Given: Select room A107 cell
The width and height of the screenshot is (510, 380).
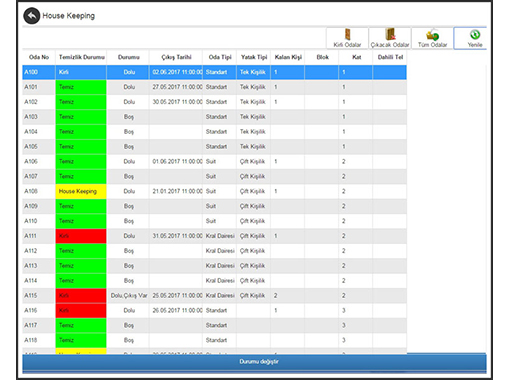Looking at the screenshot, I should pos(39,177).
